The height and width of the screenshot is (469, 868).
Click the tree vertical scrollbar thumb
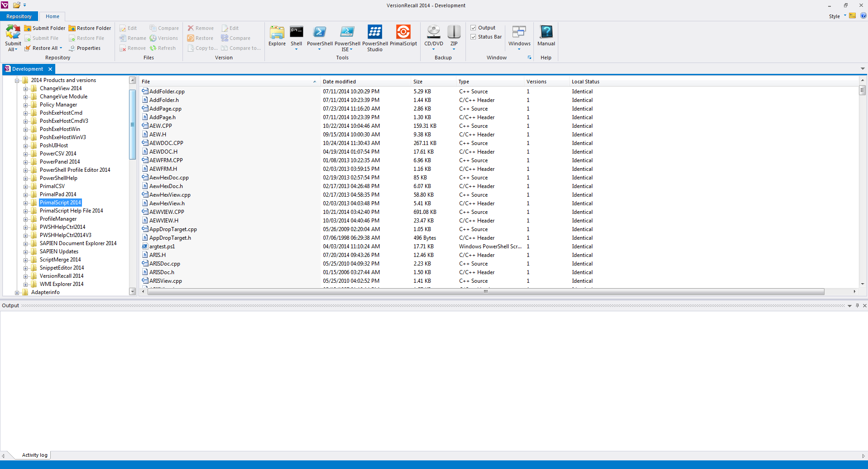[132, 124]
